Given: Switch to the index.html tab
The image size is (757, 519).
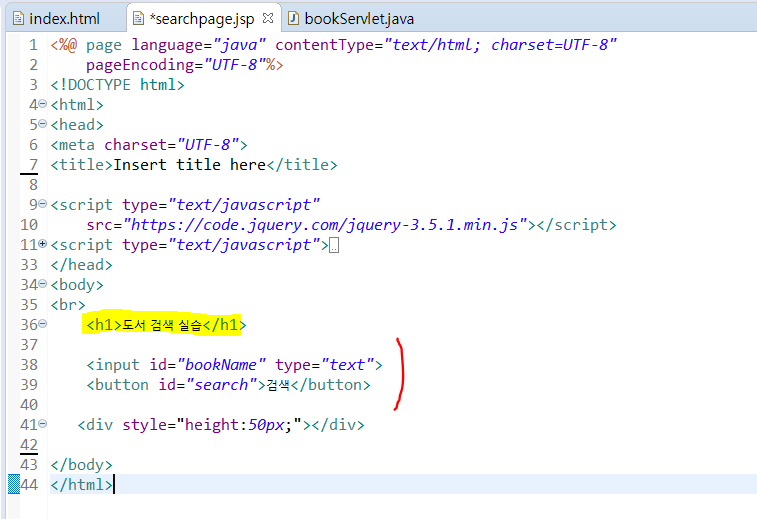Looking at the screenshot, I should click(x=58, y=19).
